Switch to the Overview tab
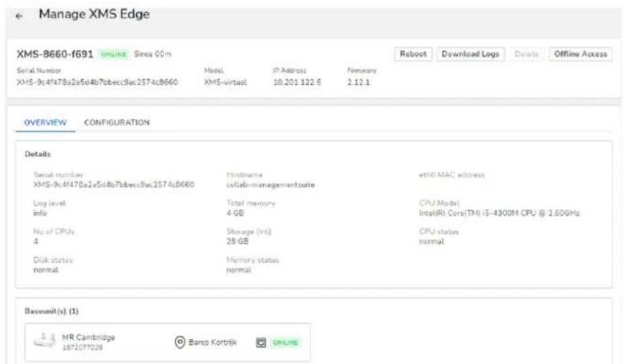624x364 pixels. pyautogui.click(x=45, y=122)
